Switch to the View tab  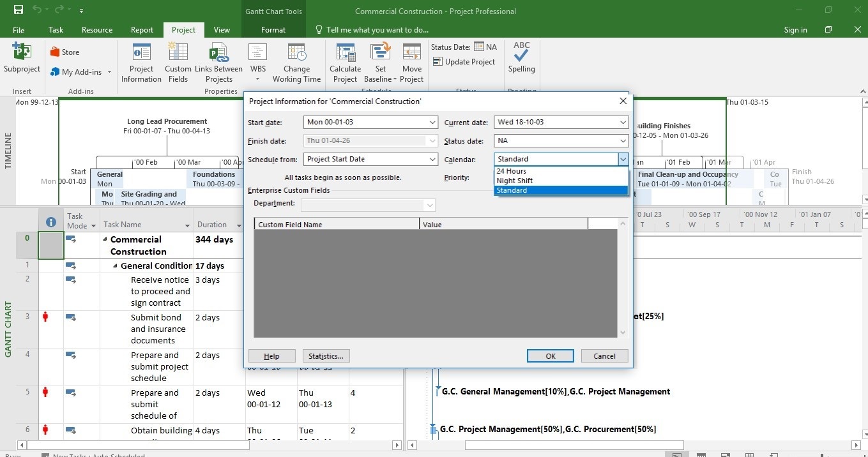tap(222, 30)
